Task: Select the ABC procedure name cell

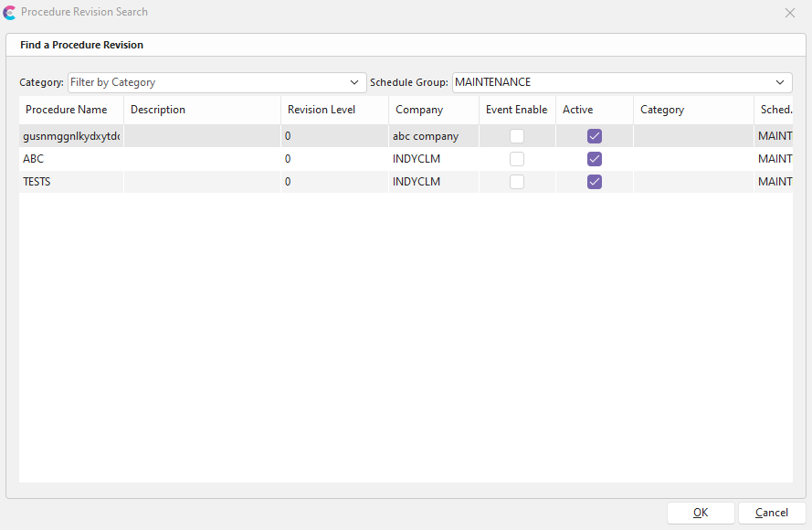Action: (34, 159)
